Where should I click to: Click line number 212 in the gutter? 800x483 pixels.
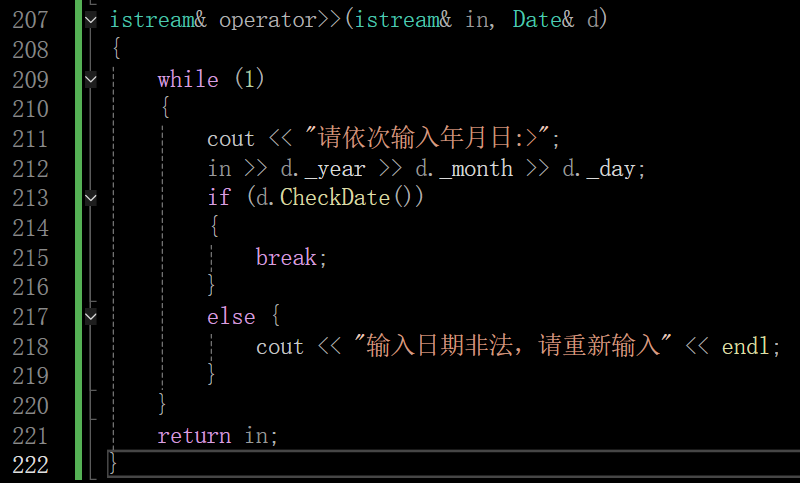(x=30, y=169)
